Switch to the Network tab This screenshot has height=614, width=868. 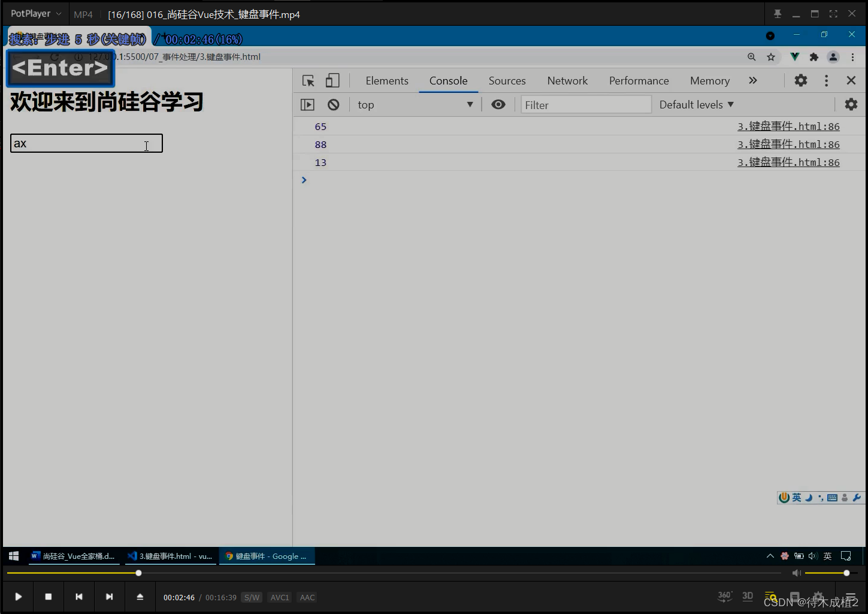(x=567, y=81)
